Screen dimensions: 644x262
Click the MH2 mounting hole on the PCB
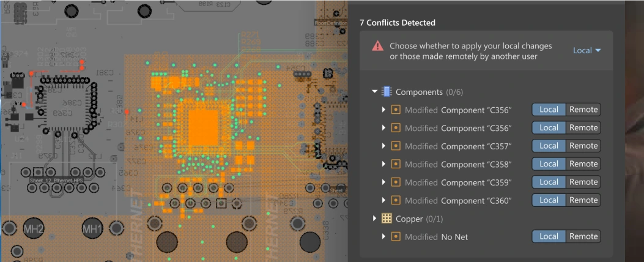[33, 230]
